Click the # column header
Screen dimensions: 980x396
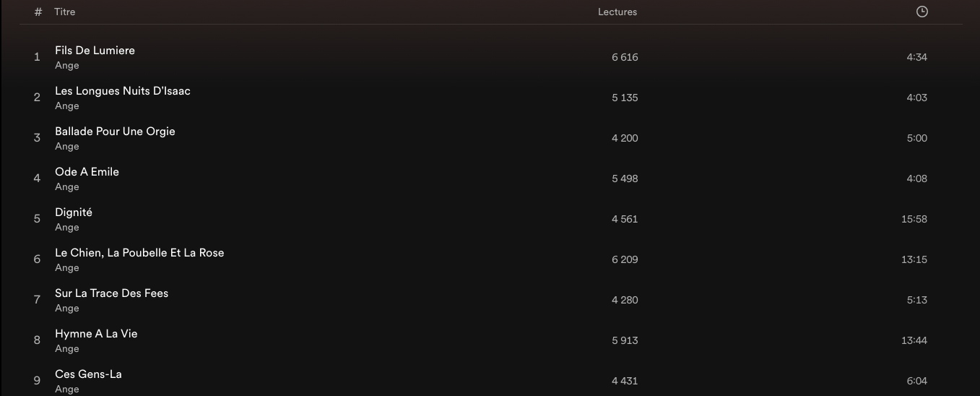[38, 12]
